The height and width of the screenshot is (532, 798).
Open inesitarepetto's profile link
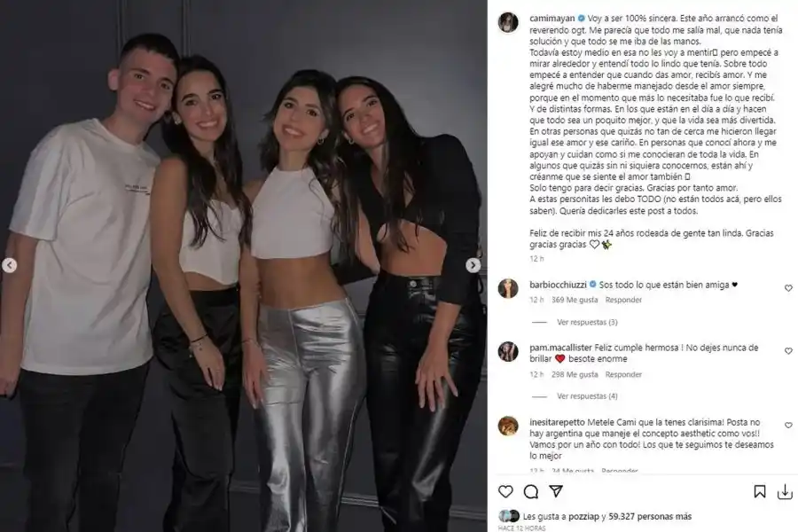(x=558, y=423)
